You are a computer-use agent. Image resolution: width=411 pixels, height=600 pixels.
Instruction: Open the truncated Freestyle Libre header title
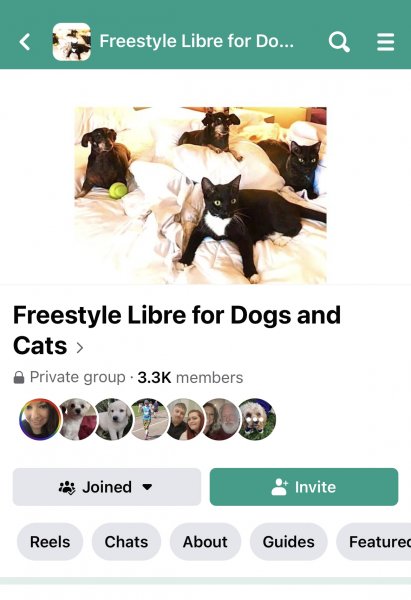pyautogui.click(x=196, y=41)
